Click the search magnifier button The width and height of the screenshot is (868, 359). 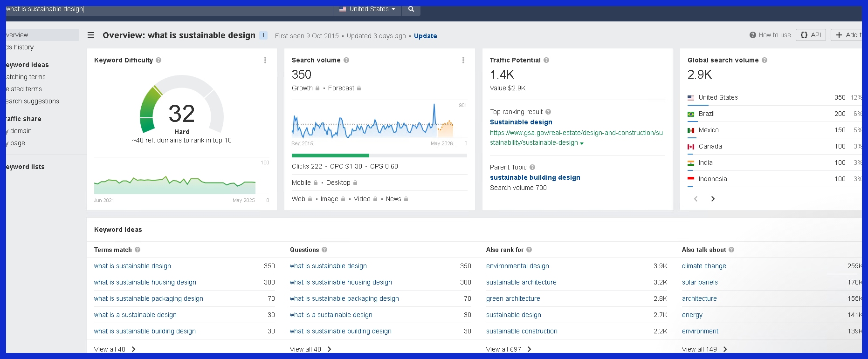tap(411, 9)
